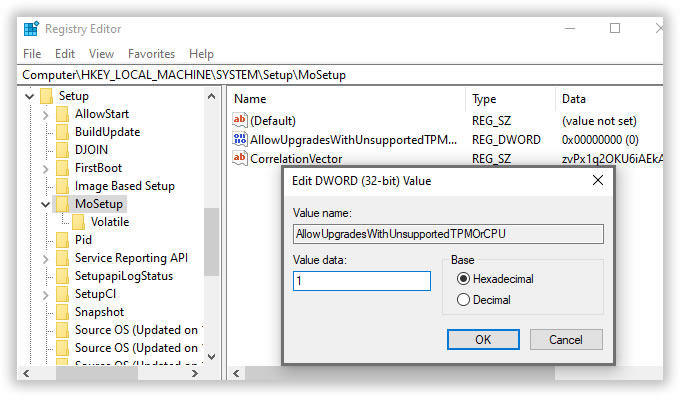
Task: Click the registry path address bar
Action: [x=340, y=75]
